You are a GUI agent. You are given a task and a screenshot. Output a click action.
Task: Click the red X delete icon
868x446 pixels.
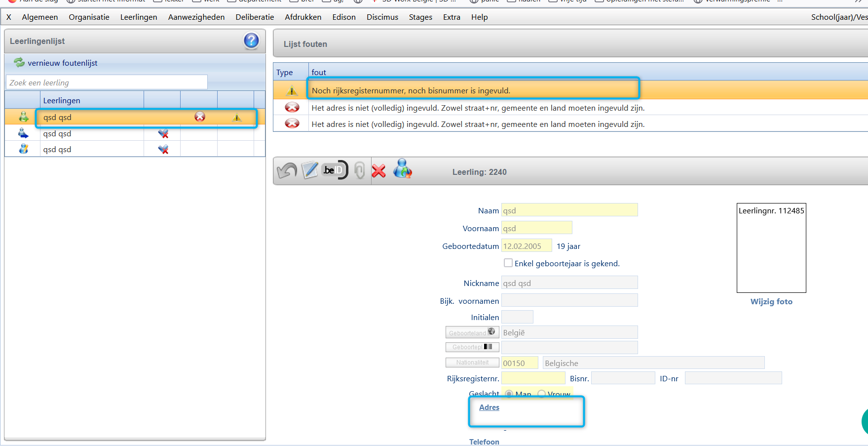pos(378,171)
